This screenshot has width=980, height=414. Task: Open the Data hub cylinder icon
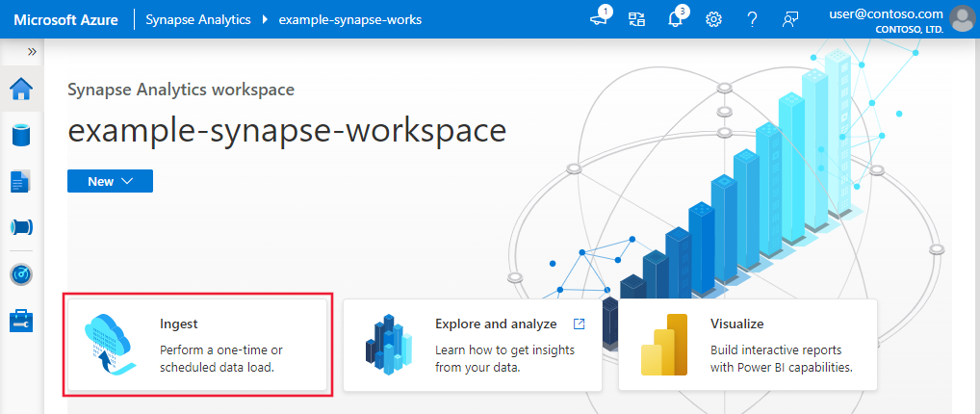[x=21, y=135]
